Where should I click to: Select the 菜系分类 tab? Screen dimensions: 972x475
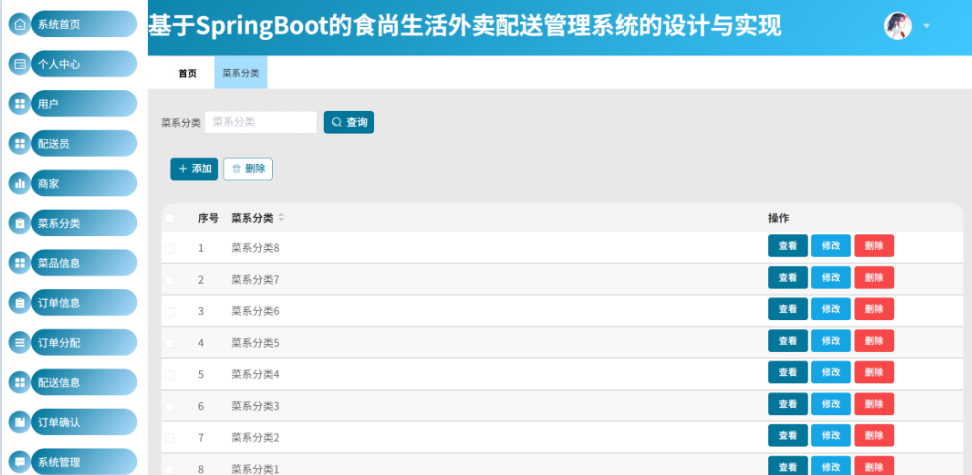coord(241,73)
